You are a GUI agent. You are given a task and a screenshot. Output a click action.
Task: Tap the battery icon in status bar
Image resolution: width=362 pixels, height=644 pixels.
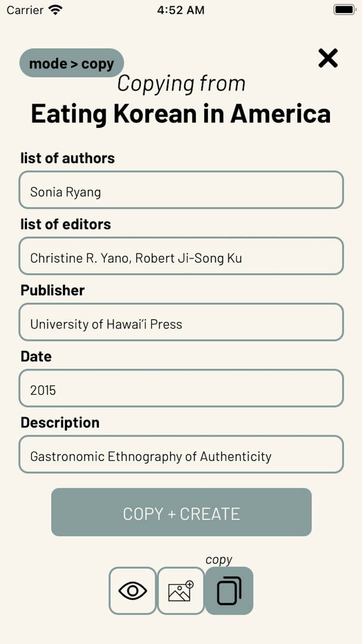tap(344, 10)
